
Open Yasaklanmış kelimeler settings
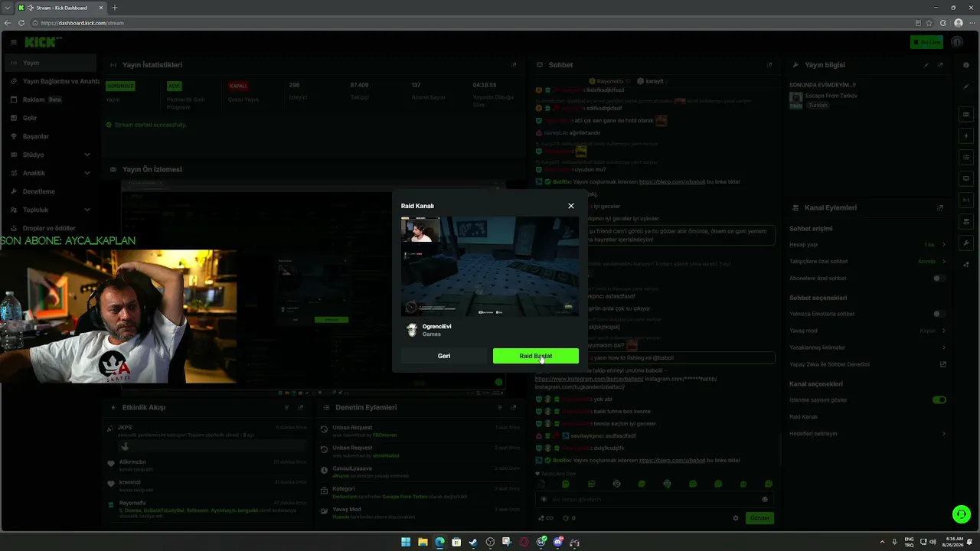coord(867,347)
